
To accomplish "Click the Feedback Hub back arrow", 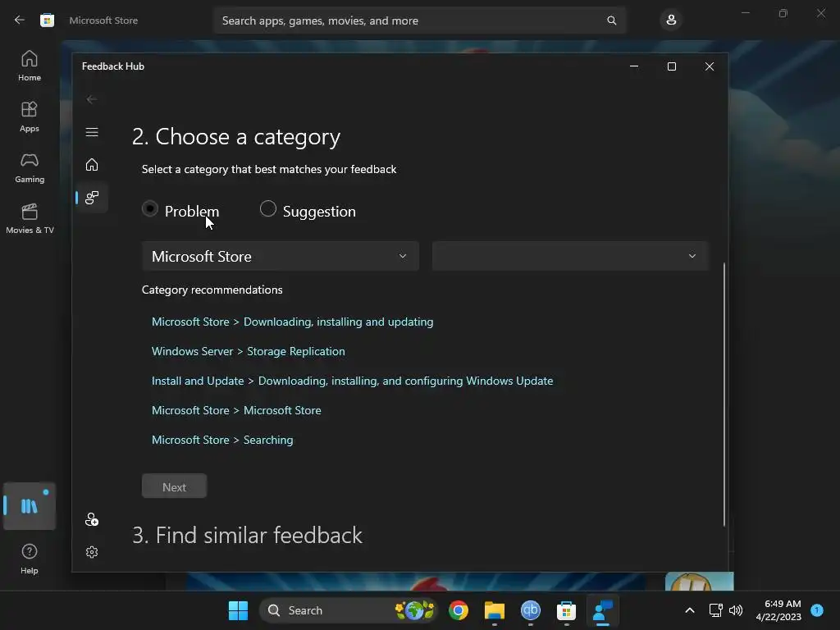I will pos(92,99).
